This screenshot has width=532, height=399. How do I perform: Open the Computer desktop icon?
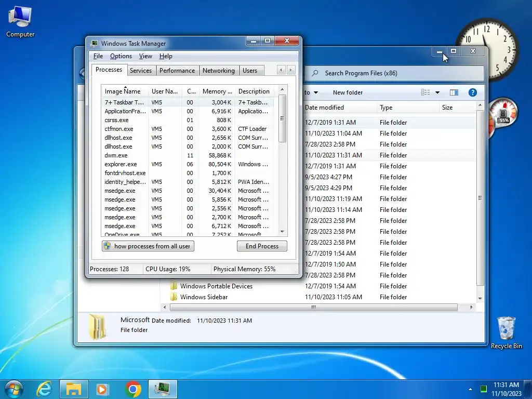20,21
